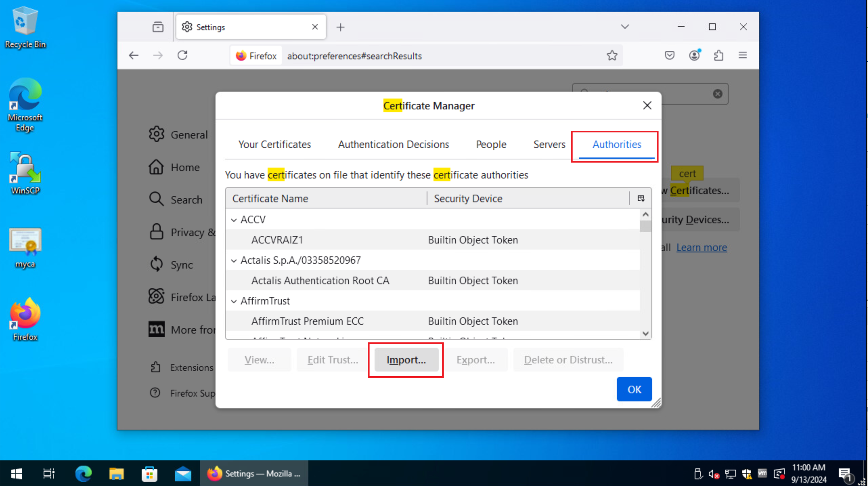
Task: Open the column picker icon
Action: point(641,198)
